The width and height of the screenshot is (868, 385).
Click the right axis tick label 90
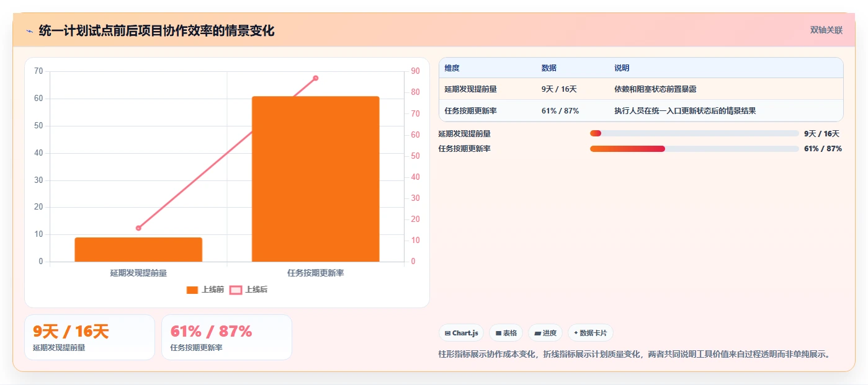click(x=415, y=71)
